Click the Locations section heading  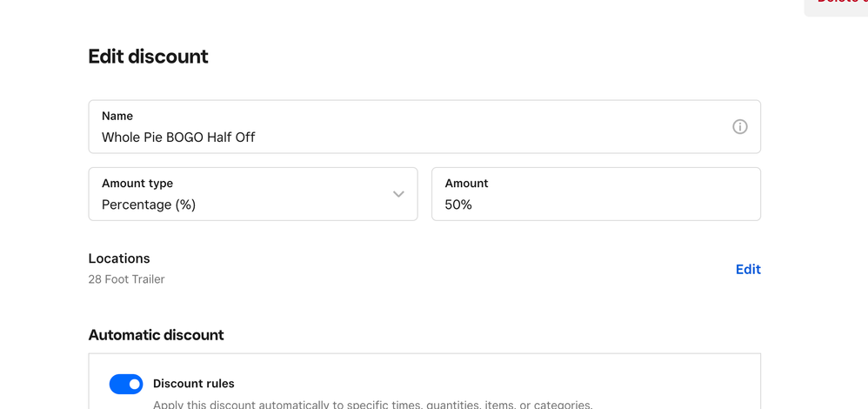(119, 258)
